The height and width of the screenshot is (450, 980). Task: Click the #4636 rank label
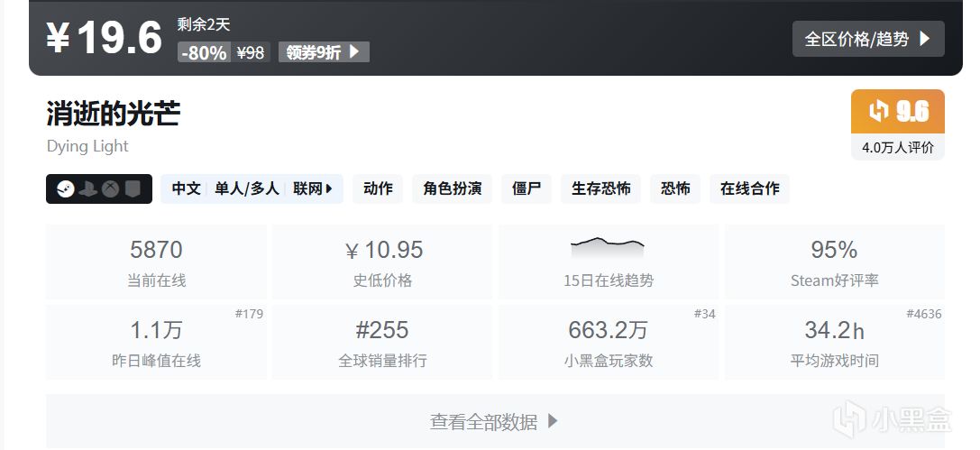pos(924,314)
